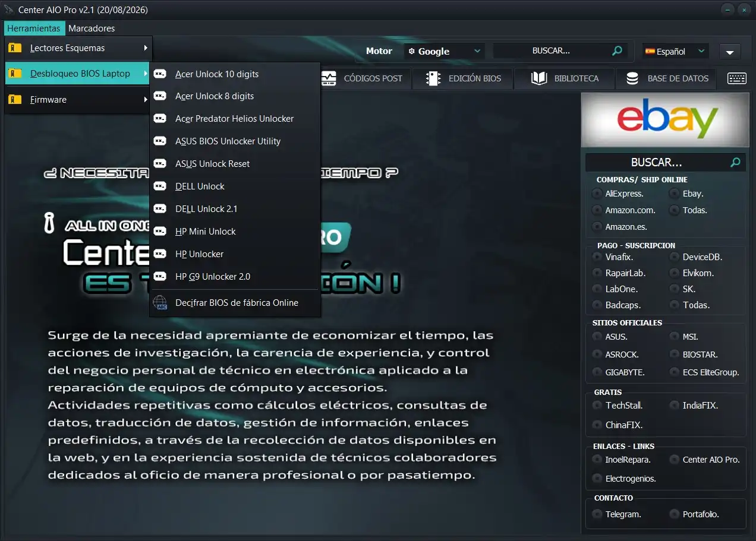The width and height of the screenshot is (756, 541).
Task: Open the Motor search engine dropdown
Action: [x=444, y=52]
